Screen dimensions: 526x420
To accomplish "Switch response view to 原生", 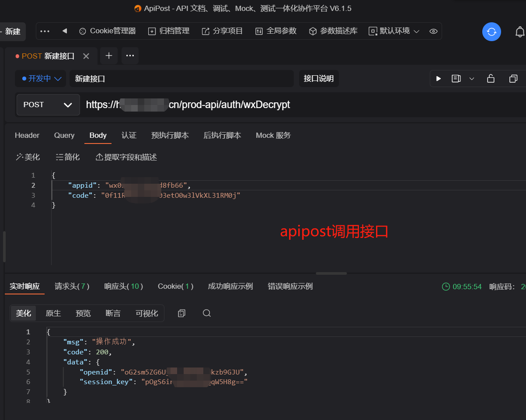I will [x=53, y=313].
